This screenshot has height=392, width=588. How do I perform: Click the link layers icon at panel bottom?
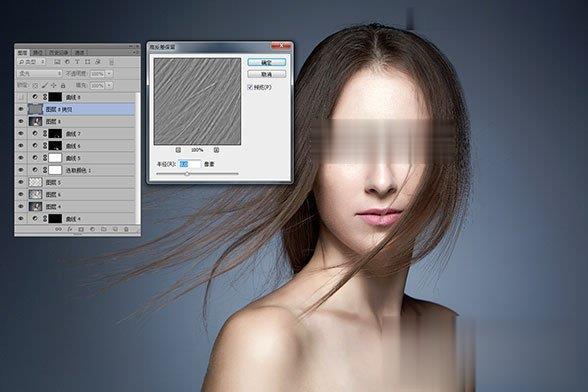[58, 229]
